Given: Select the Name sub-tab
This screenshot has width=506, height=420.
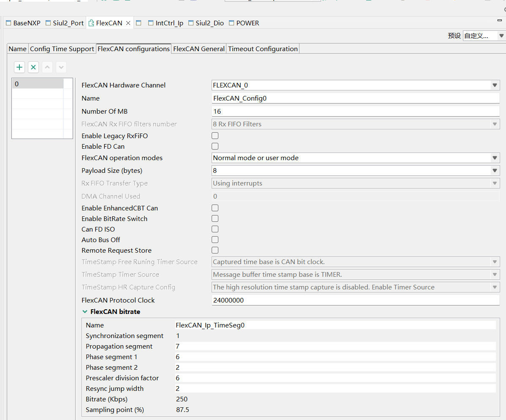Looking at the screenshot, I should [17, 49].
